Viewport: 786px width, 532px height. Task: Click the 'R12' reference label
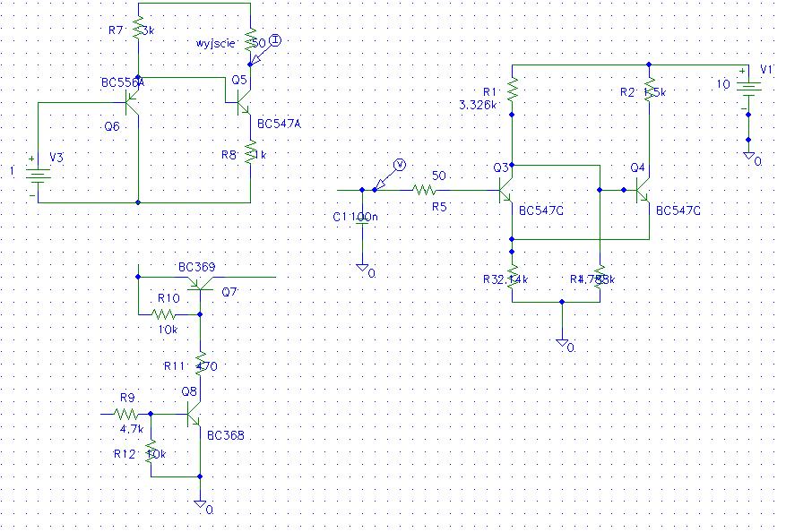pyautogui.click(x=125, y=454)
